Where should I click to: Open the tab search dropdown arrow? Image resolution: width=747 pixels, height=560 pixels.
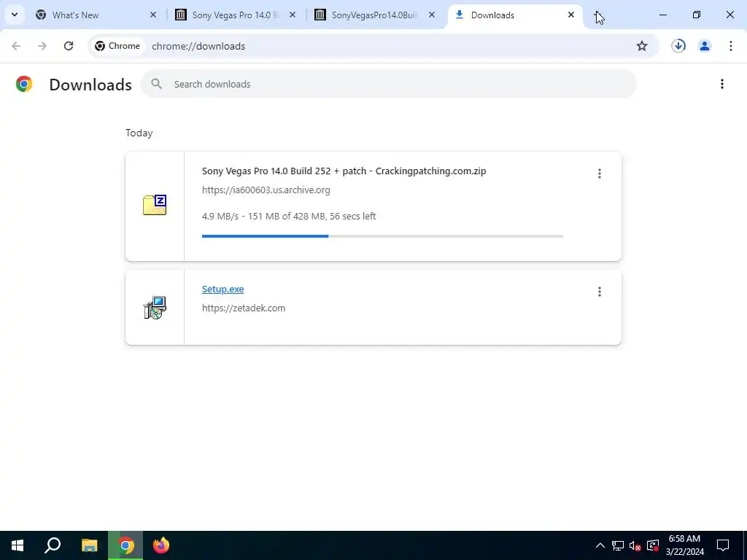[x=15, y=15]
